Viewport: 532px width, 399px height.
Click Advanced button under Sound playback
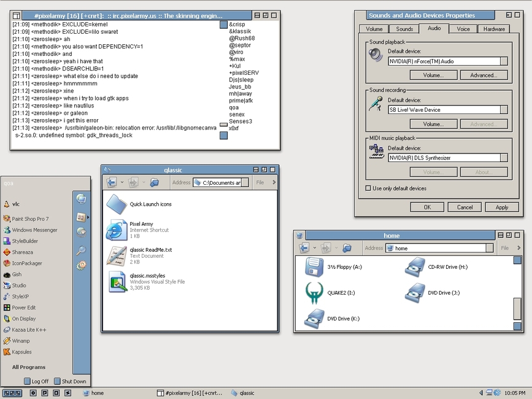484,76
